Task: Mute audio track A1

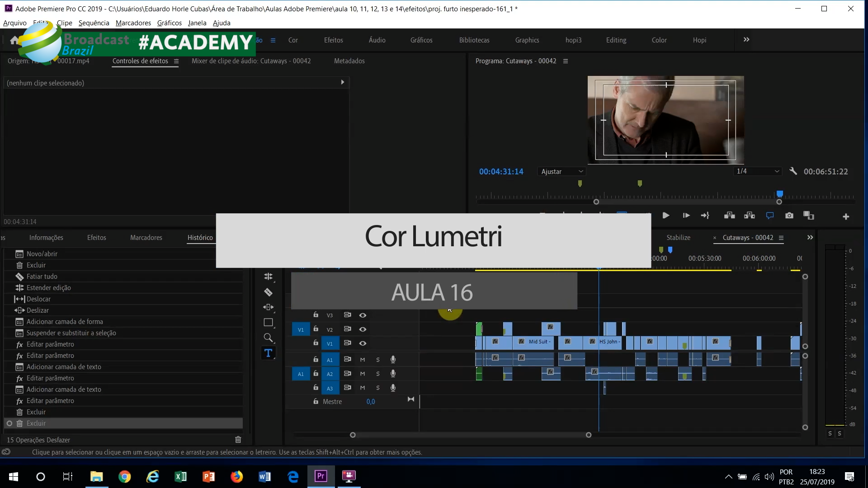Action: click(363, 360)
